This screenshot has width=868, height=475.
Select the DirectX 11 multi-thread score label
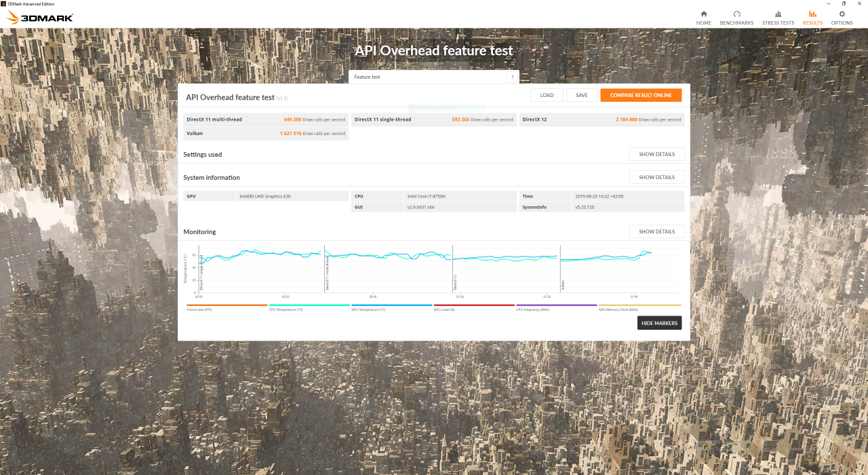click(214, 119)
